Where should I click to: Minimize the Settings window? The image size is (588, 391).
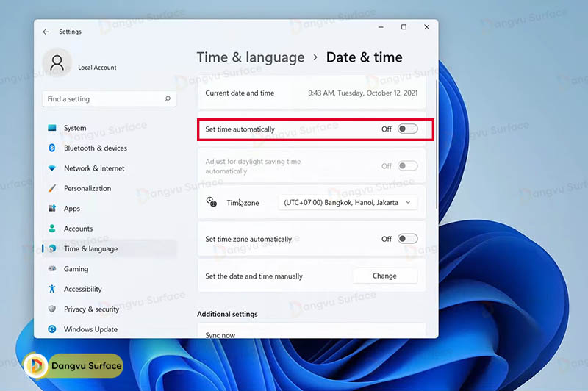(x=381, y=27)
